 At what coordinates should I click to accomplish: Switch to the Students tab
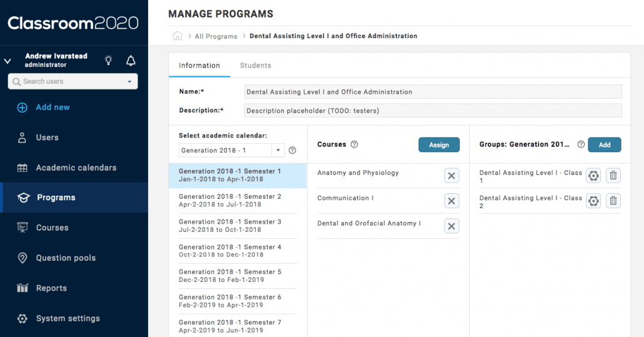(x=255, y=66)
